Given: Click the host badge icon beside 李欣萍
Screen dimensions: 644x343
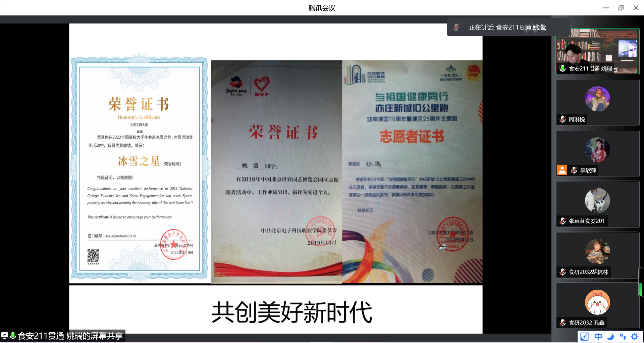Looking at the screenshot, I should (562, 170).
